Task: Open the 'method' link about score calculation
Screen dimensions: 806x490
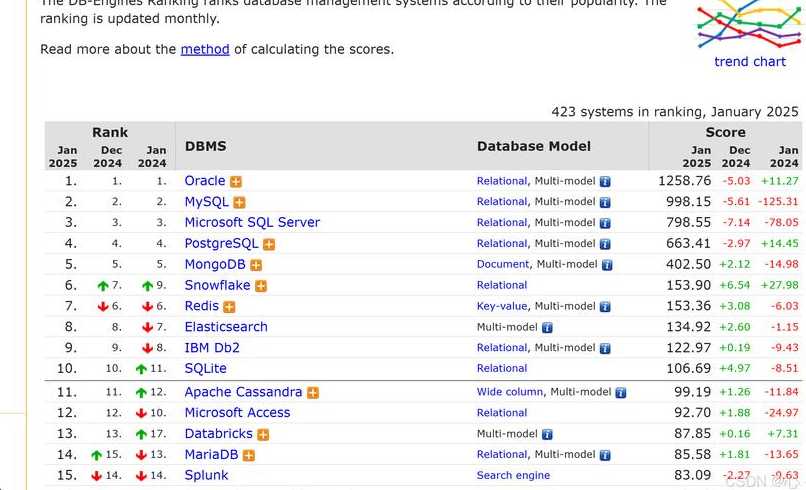Action: 205,49
